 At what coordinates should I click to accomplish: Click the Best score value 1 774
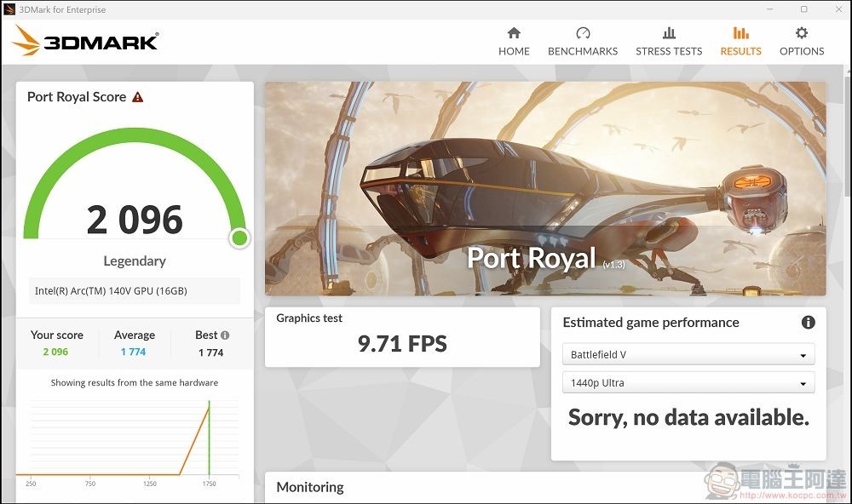pyautogui.click(x=210, y=352)
